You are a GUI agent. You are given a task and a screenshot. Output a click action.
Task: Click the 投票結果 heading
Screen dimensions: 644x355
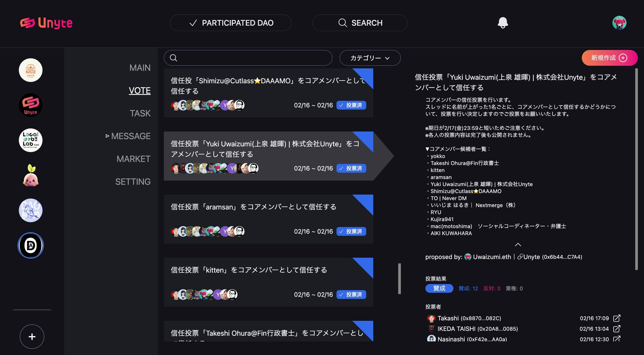point(436,279)
